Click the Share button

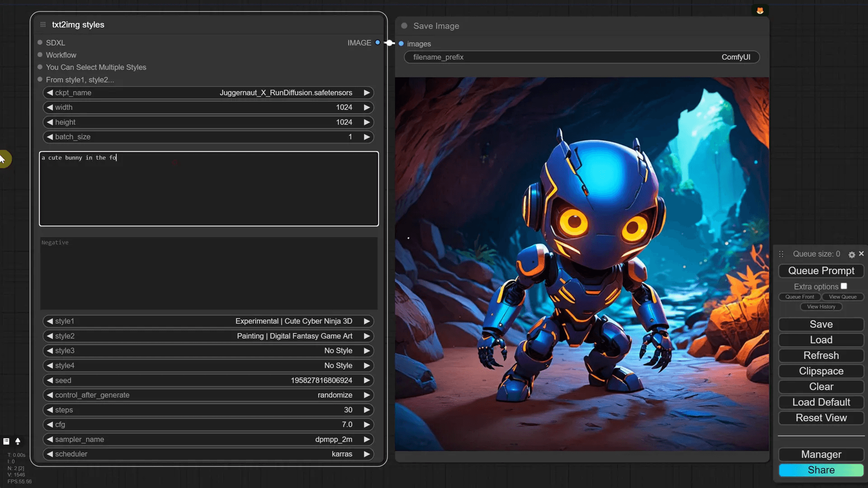821,470
